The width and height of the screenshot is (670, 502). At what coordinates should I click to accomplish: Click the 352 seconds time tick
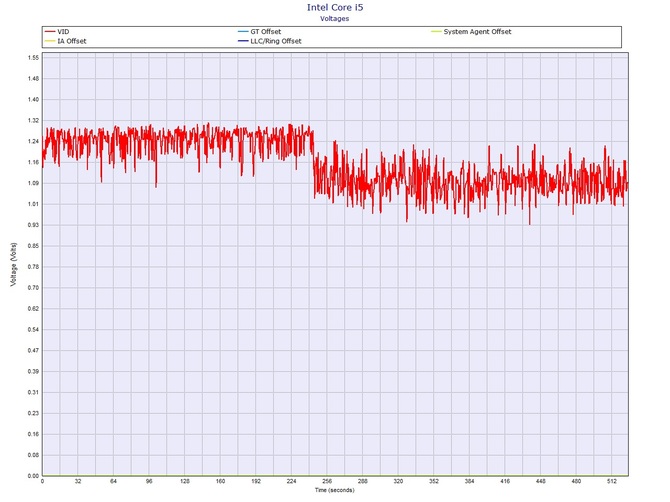(434, 481)
